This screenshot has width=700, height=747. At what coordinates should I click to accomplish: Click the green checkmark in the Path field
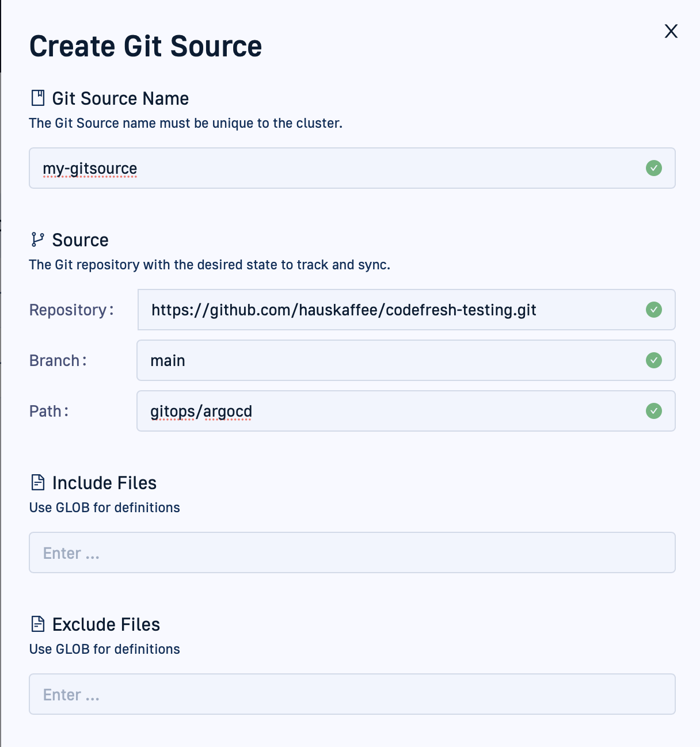[x=654, y=411]
